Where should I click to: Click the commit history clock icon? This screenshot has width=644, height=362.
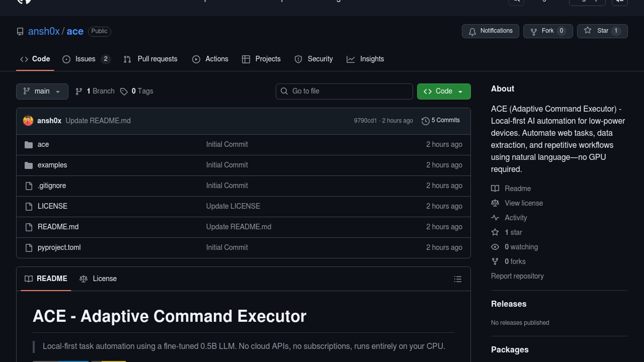425,121
